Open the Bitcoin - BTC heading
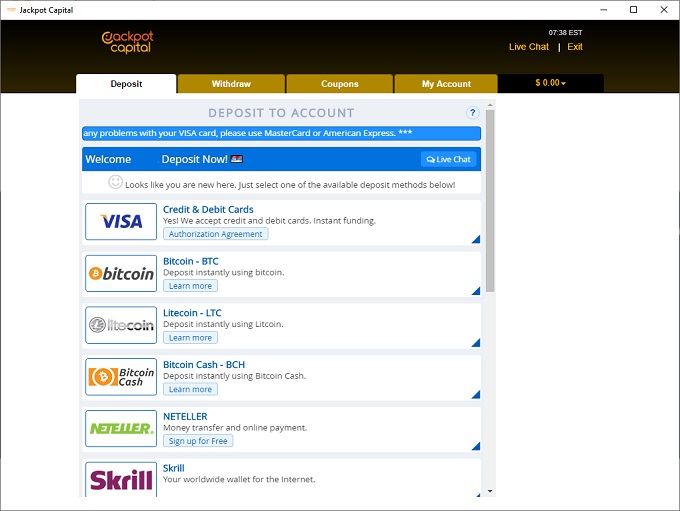Image resolution: width=680 pixels, height=511 pixels. (191, 261)
